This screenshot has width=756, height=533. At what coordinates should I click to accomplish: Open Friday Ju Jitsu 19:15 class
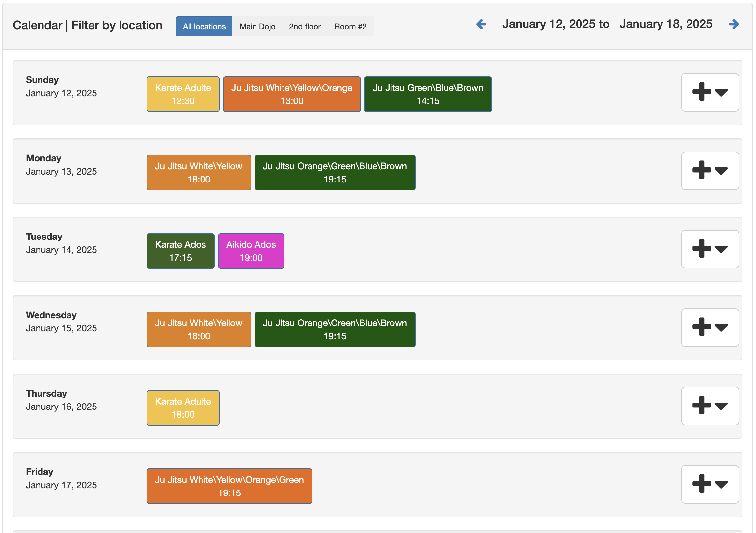(229, 486)
